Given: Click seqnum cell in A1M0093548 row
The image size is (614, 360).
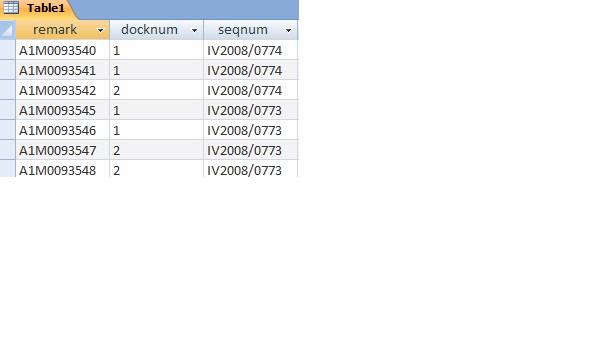Looking at the screenshot, I should (x=251, y=169).
